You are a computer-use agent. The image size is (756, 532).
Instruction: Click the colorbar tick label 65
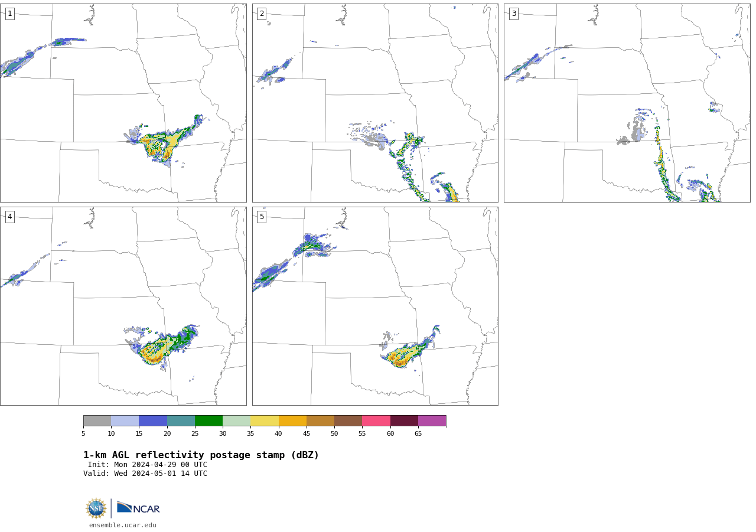(x=418, y=434)
